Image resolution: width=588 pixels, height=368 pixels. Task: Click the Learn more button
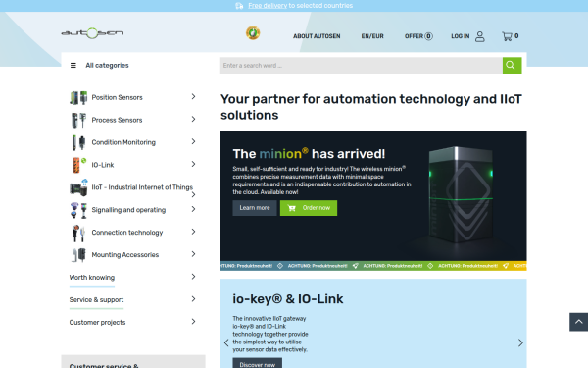(x=255, y=208)
